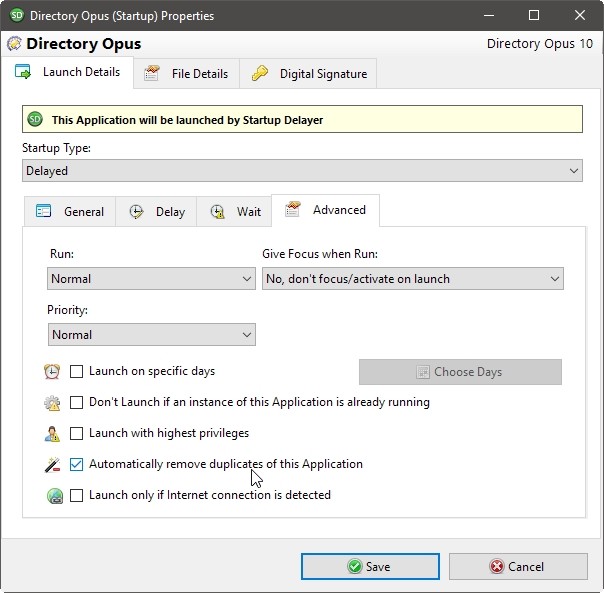
Task: Switch to the Launch Details tab
Action: coord(67,72)
